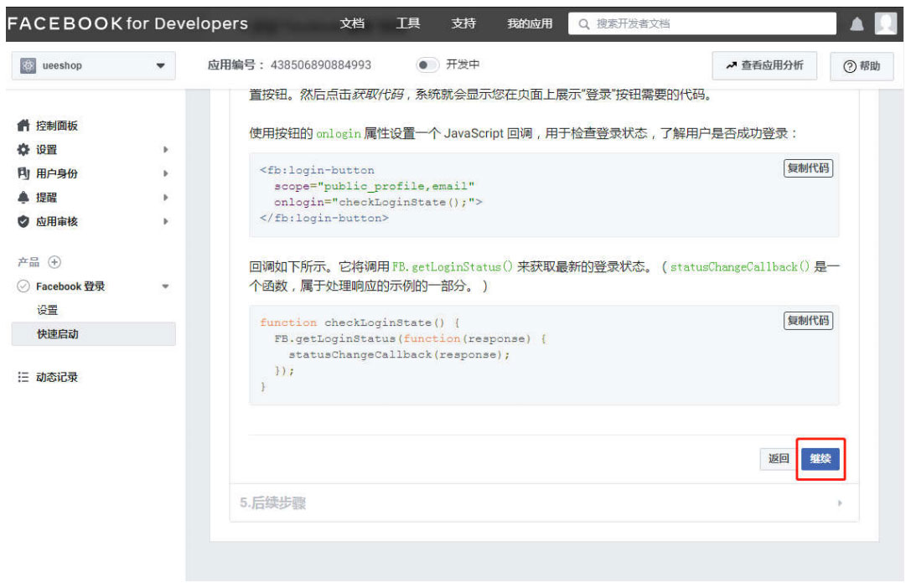
Task: Open the 我的应用 top menu
Action: click(x=530, y=23)
